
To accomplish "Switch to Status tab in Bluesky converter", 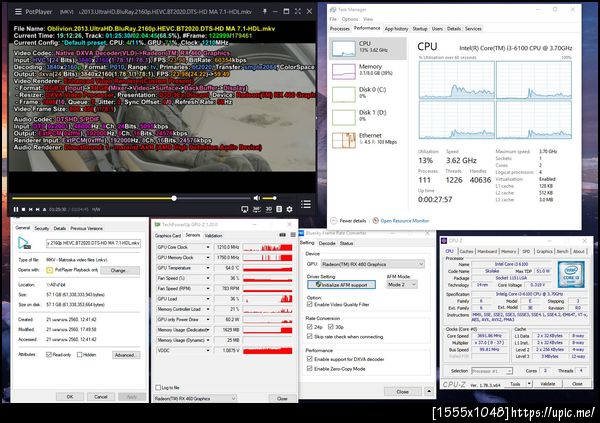I will pos(347,243).
